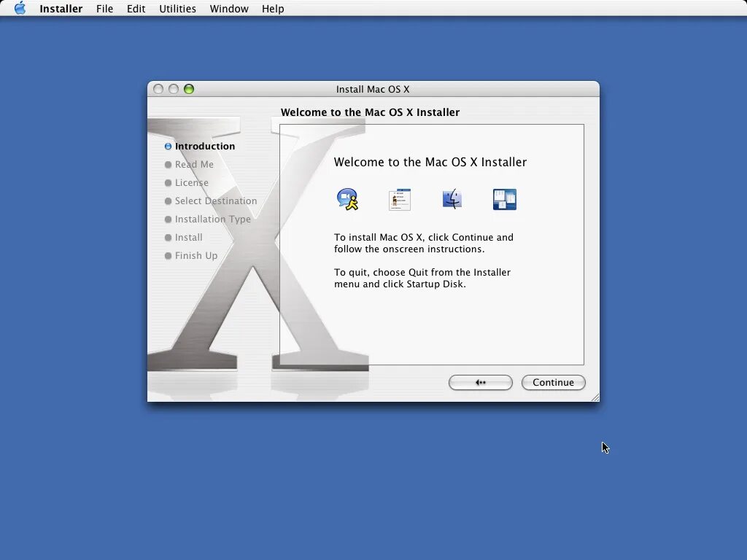Click the Install Mac OS X title bar
This screenshot has width=747, height=560.
click(x=373, y=89)
